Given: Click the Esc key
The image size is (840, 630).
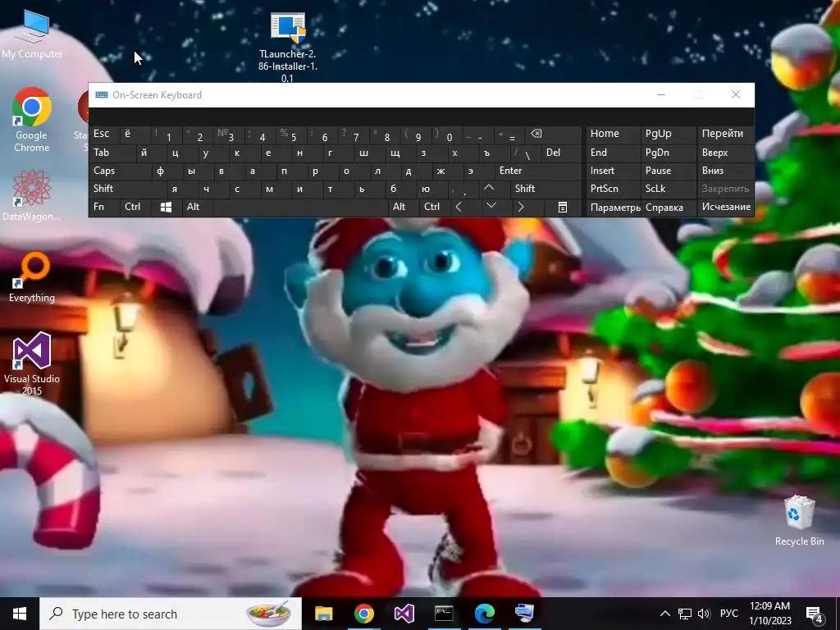Looking at the screenshot, I should [x=104, y=134].
